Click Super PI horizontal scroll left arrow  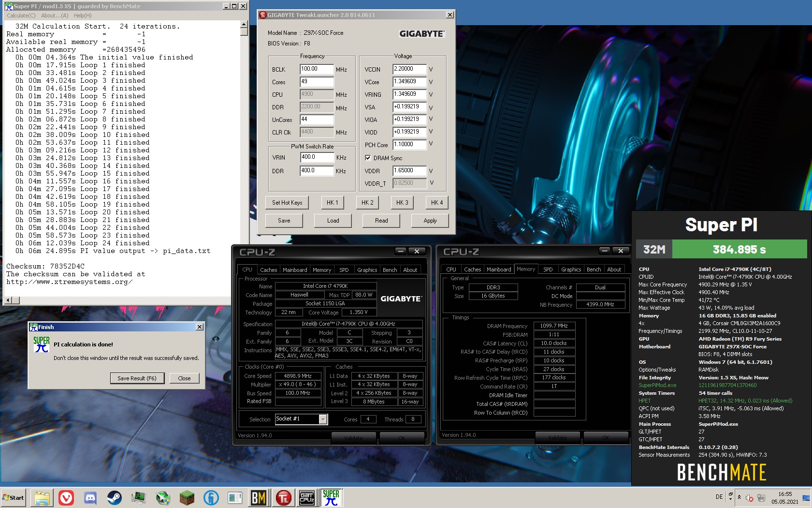coord(8,300)
